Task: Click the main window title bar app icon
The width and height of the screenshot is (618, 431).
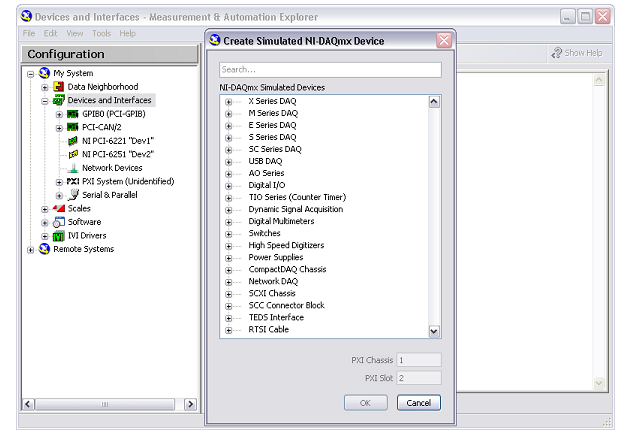Action: (x=26, y=16)
